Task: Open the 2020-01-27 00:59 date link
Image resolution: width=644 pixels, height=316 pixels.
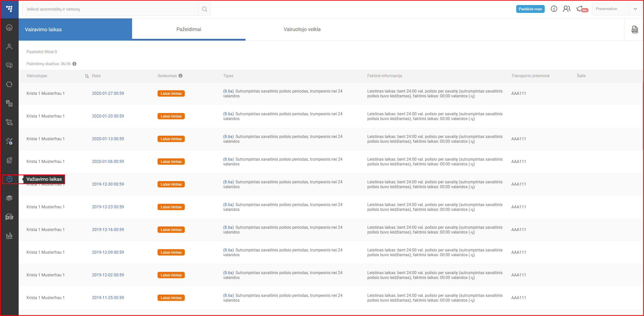Action: tap(108, 94)
